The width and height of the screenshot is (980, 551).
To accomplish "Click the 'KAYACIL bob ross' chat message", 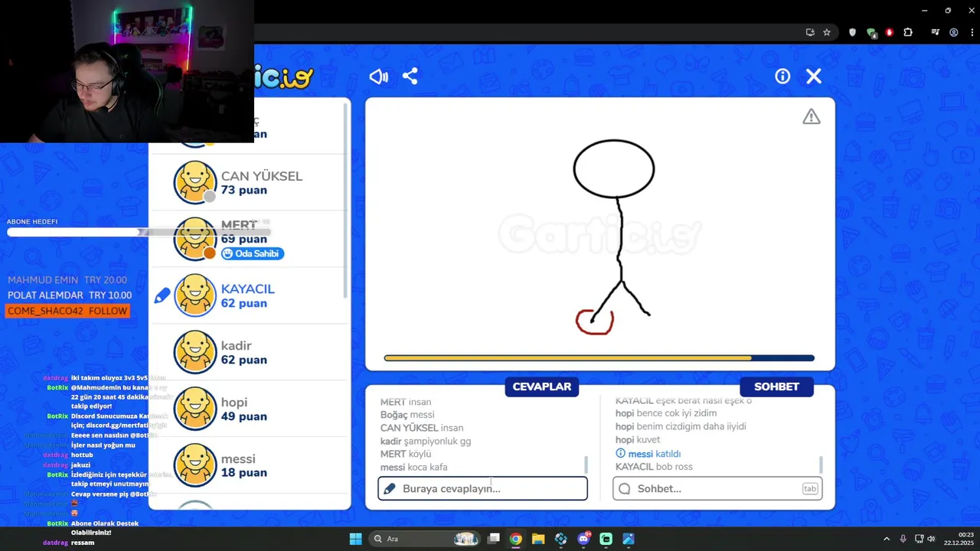I will pos(654,467).
